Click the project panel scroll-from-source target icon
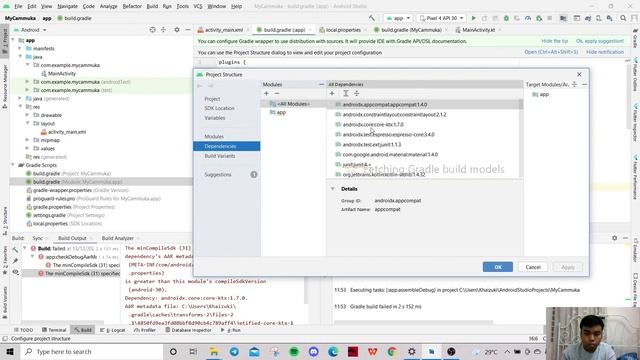The height and width of the screenshot is (360, 640). [152, 30]
